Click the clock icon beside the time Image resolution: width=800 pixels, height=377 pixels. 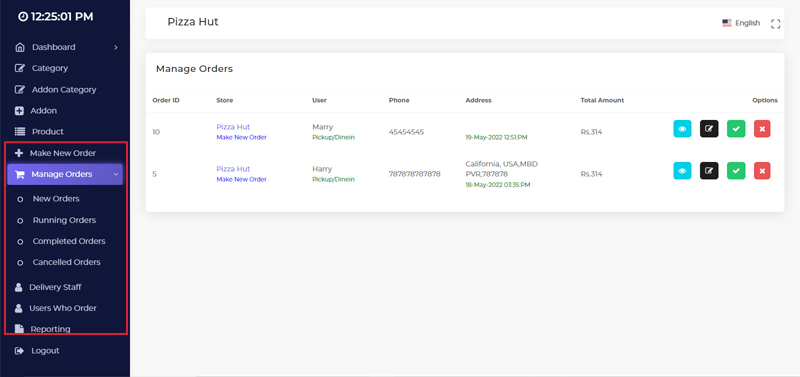22,17
